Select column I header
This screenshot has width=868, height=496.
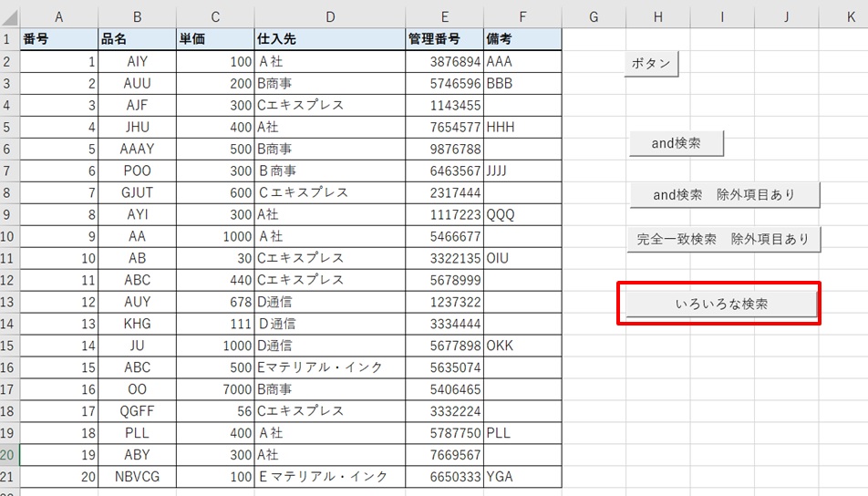point(722,17)
